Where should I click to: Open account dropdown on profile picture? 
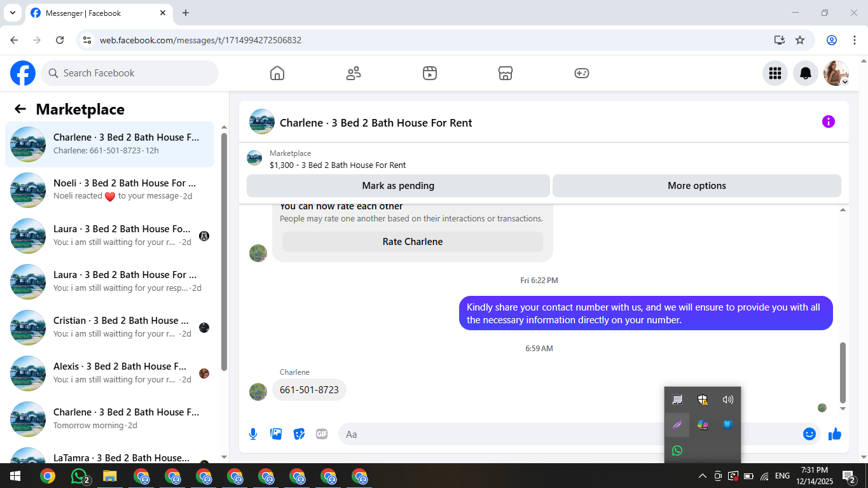pyautogui.click(x=845, y=82)
